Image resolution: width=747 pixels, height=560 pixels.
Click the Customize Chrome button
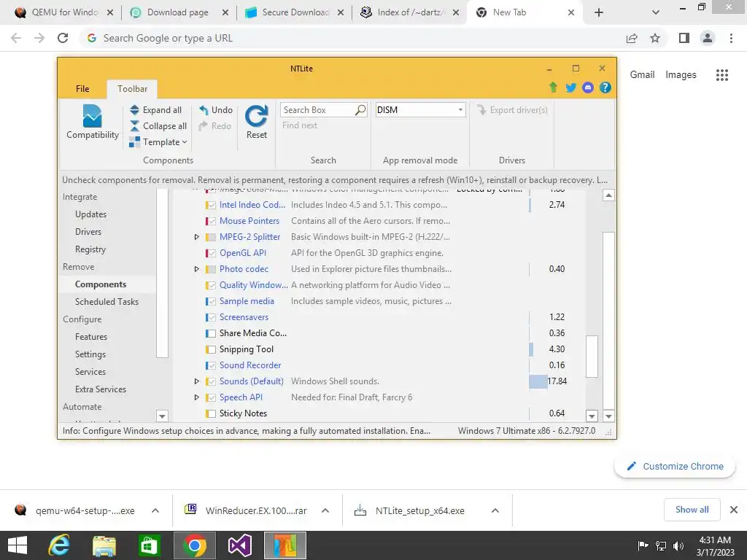675,466
